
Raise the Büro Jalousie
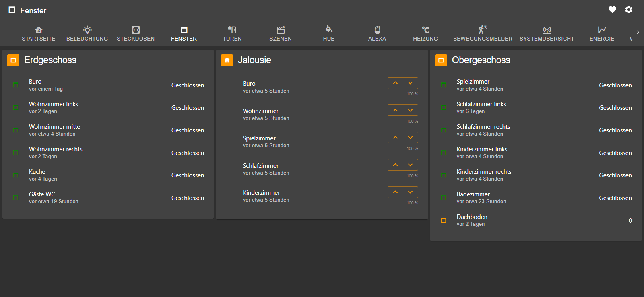point(395,83)
